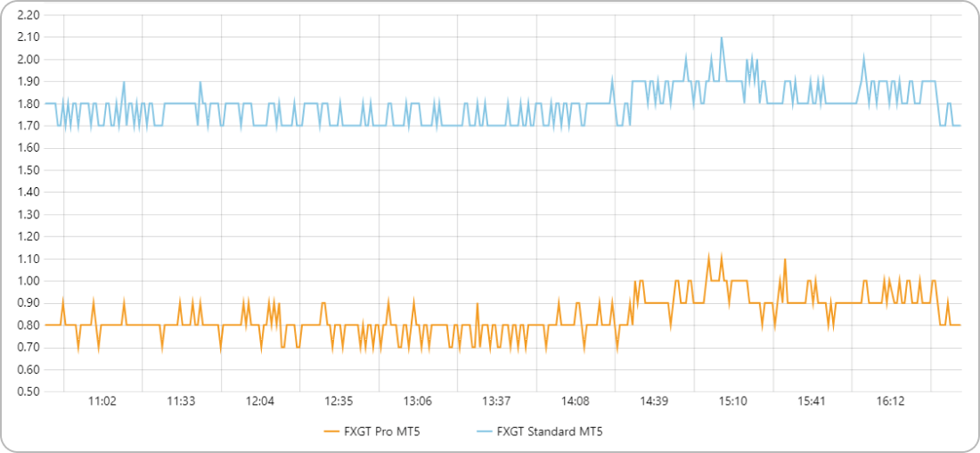Screen dimensions: 980x453
Task: Click the 0.70 y-axis value
Action: point(29,347)
